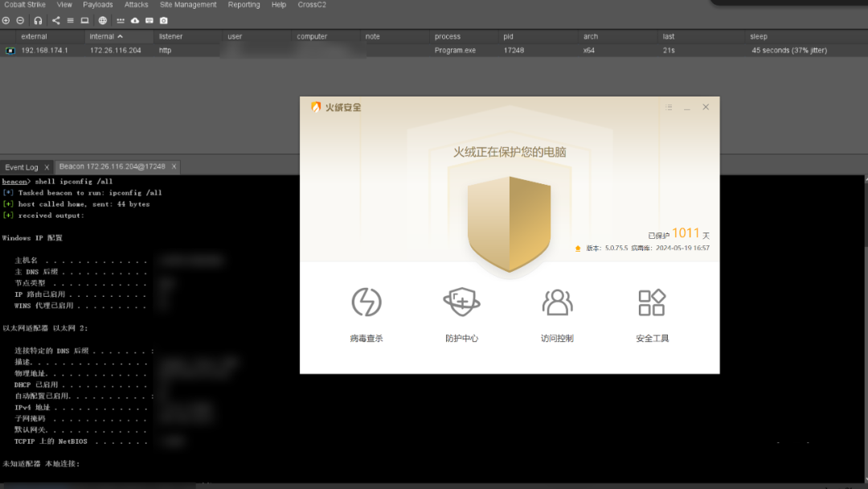The width and height of the screenshot is (868, 489).
Task: Close the Event Log tab
Action: tap(47, 167)
